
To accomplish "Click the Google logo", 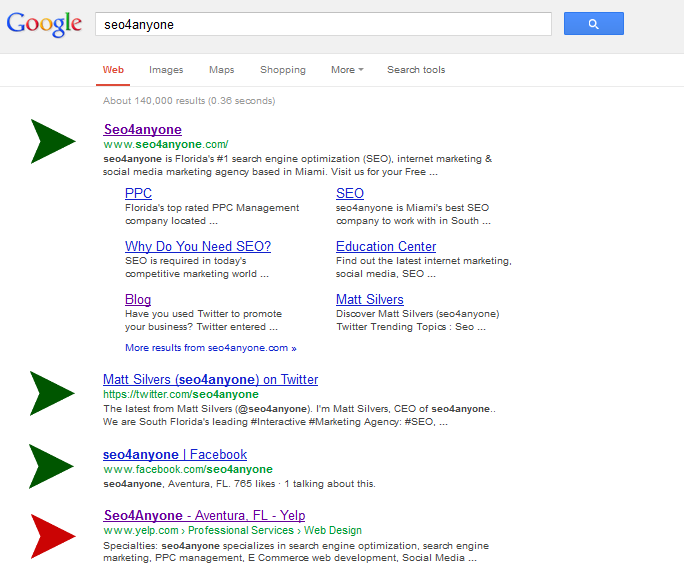I will click(44, 24).
